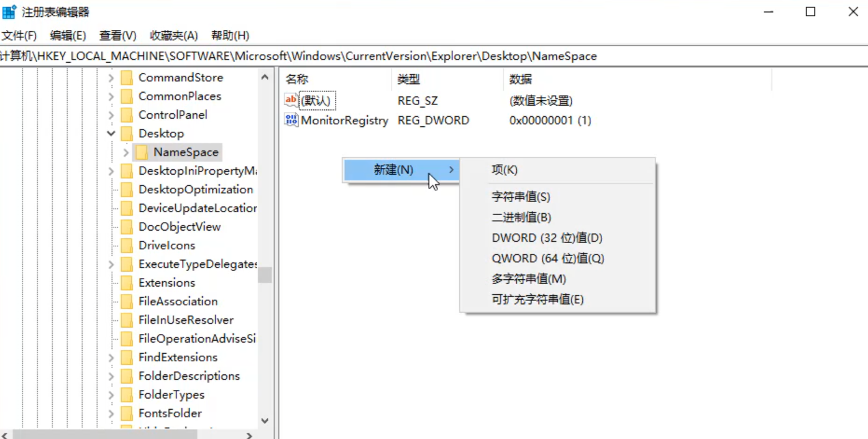Expand the NameSpace subkey chevron
This screenshot has height=439, width=868.
click(x=126, y=152)
